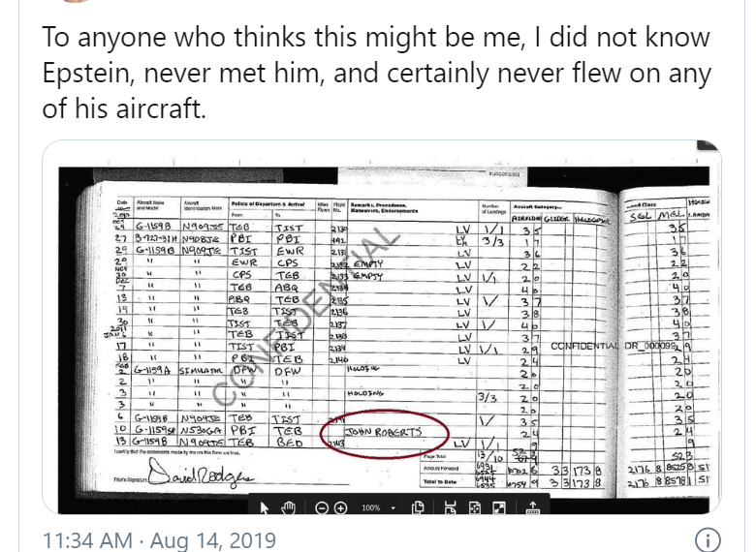Open the 100% zoom level dropdown
This screenshot has height=552, width=756.
[x=394, y=508]
